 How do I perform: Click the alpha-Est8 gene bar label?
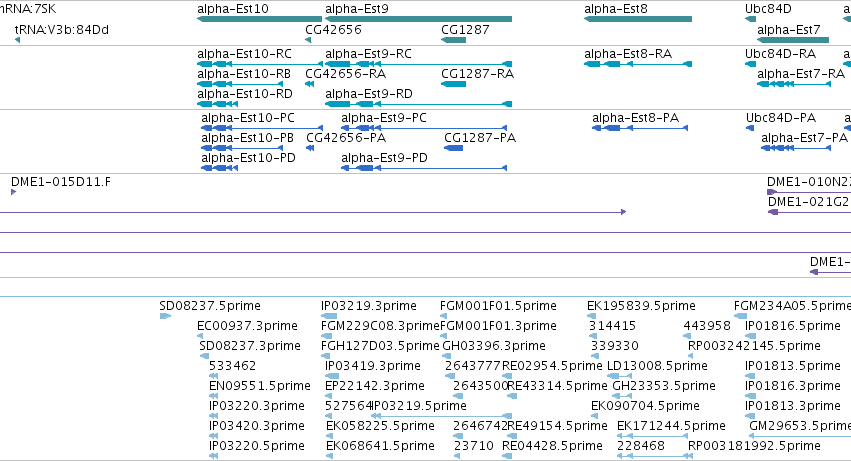615,9
